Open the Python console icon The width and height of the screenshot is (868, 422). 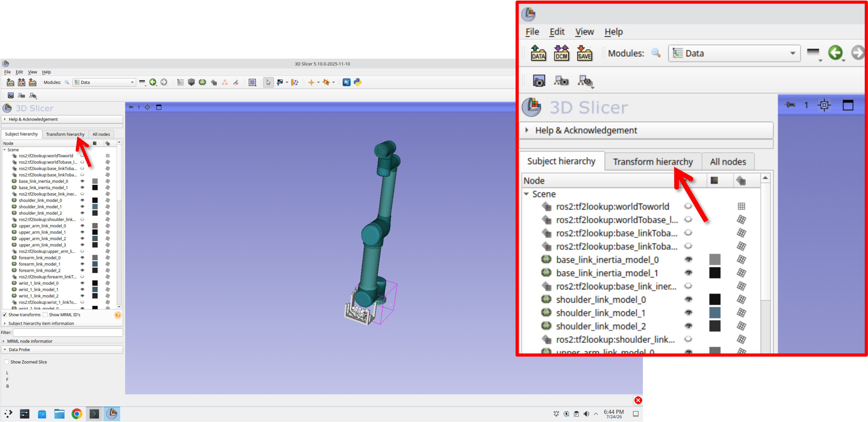click(x=358, y=82)
